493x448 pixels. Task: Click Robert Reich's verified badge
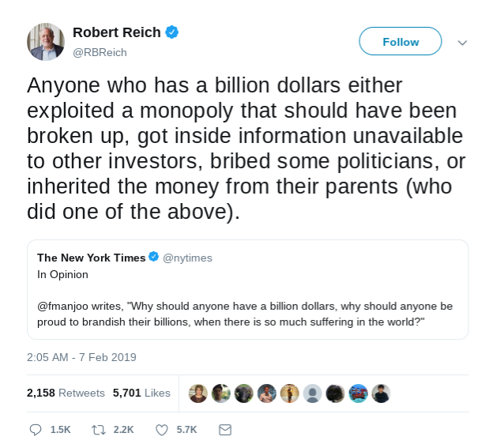coord(171,32)
